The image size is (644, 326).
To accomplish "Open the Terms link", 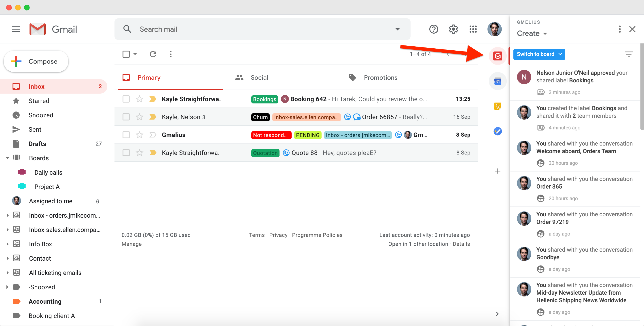I will 257,235.
